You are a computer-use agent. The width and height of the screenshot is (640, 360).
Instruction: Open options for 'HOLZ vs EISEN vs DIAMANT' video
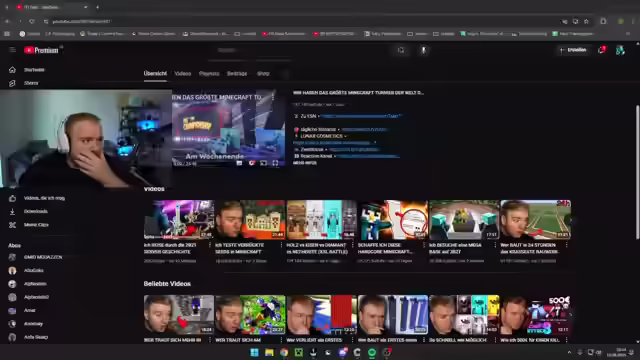(x=353, y=245)
